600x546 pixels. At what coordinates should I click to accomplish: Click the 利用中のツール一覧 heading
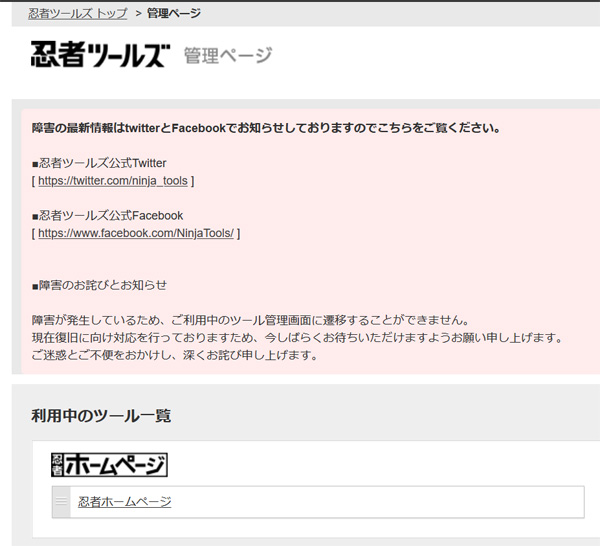pyautogui.click(x=101, y=416)
